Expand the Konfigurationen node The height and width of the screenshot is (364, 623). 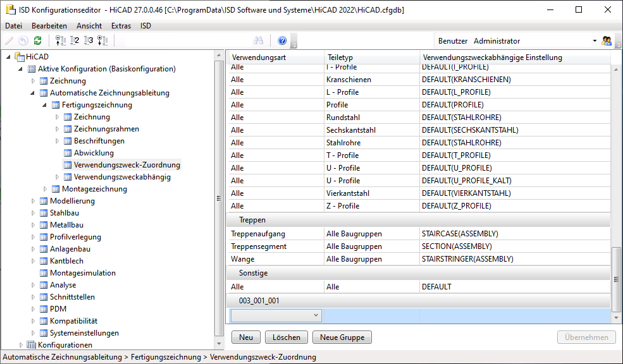pos(21,345)
